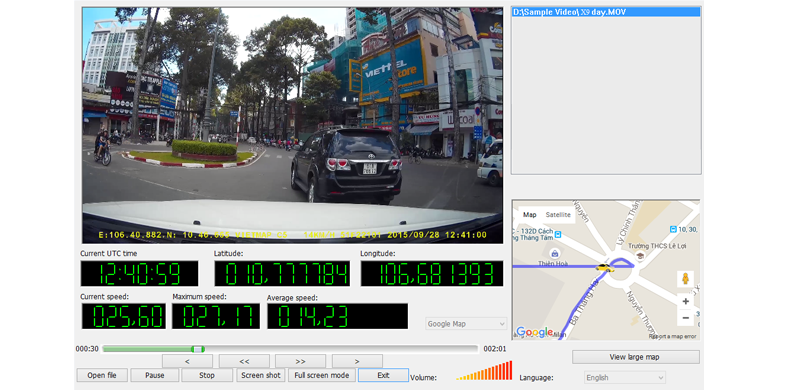Click the yellow car marker on map
The image size is (786, 390).
605,268
